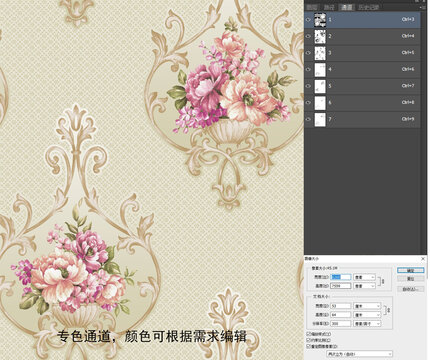Switch to the Layers (图层) tab

point(312,7)
